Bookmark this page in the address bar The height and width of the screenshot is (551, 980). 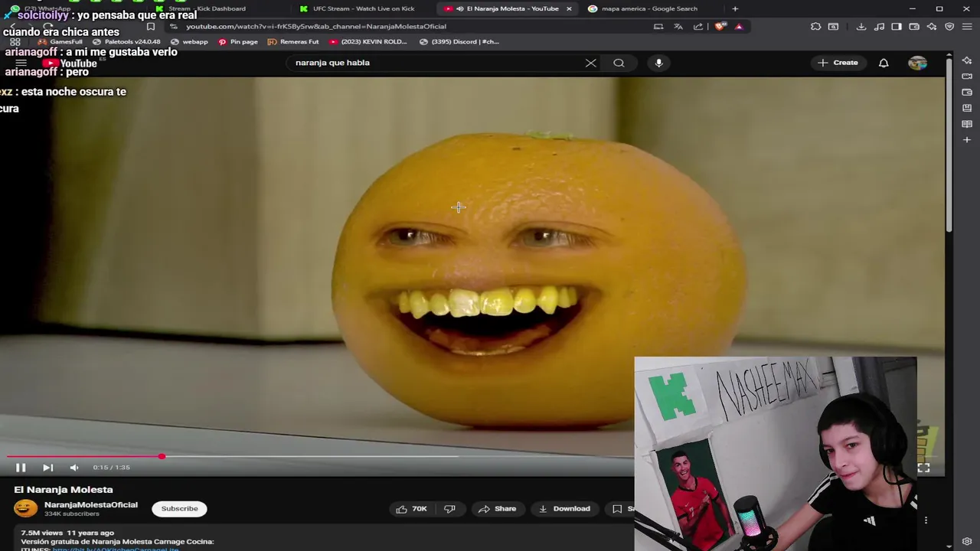coord(151,26)
